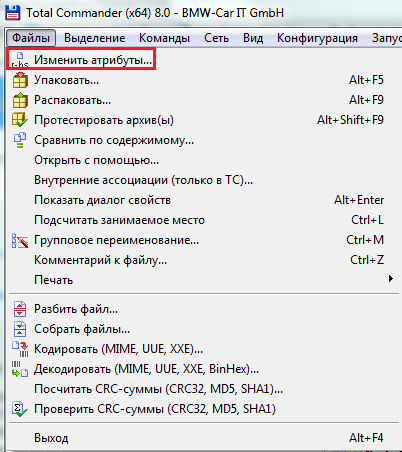Image resolution: width=402 pixels, height=452 pixels.
Task: Click the submenu arrow on Печать row
Action: point(391,278)
